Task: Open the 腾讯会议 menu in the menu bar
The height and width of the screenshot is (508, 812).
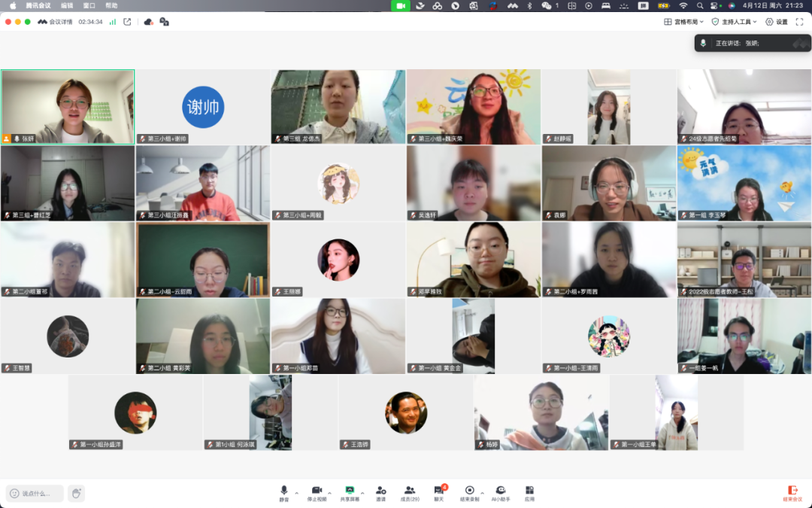Action: pyautogui.click(x=38, y=6)
